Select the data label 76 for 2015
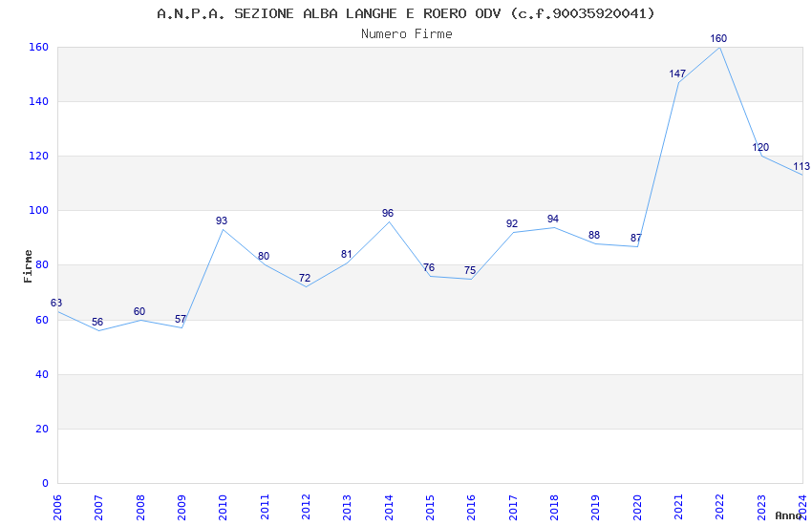Screen dimensions: 812x525 (429, 267)
